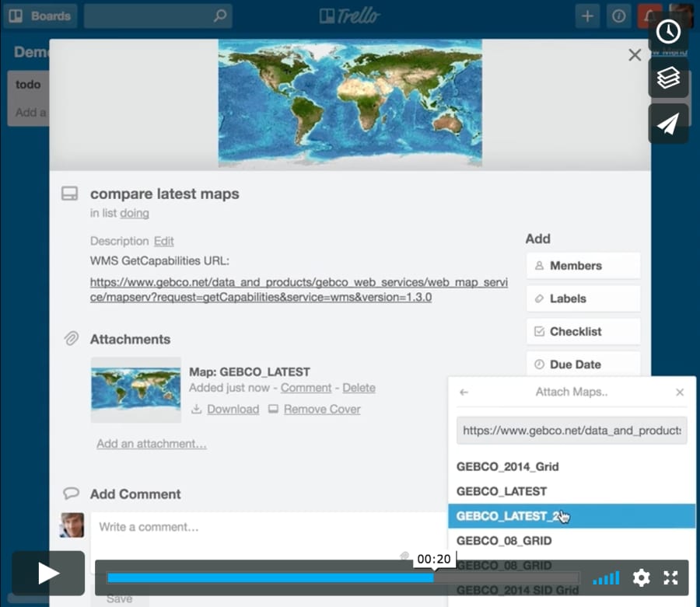Open the recent activity clock icon

coord(668,31)
